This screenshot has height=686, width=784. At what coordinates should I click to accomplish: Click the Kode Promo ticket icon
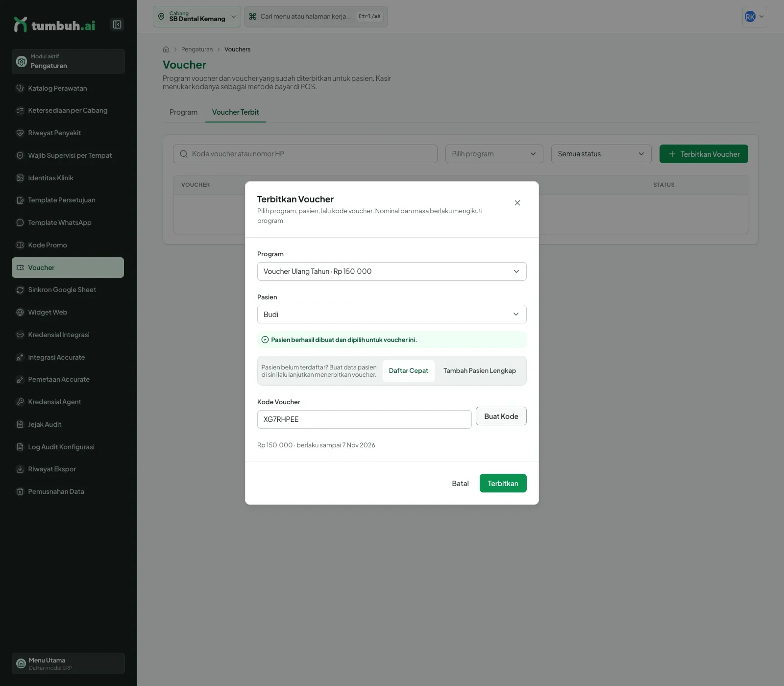20,245
